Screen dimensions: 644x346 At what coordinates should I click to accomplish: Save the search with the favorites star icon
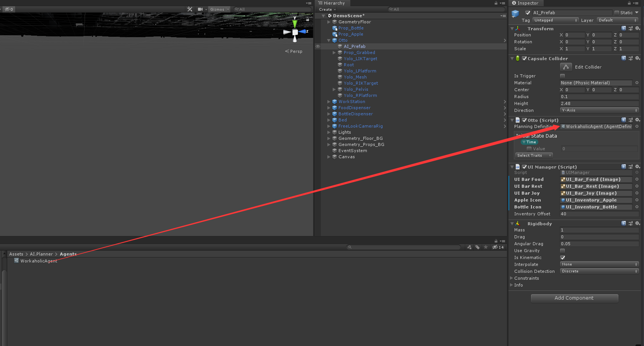pyautogui.click(x=485, y=247)
